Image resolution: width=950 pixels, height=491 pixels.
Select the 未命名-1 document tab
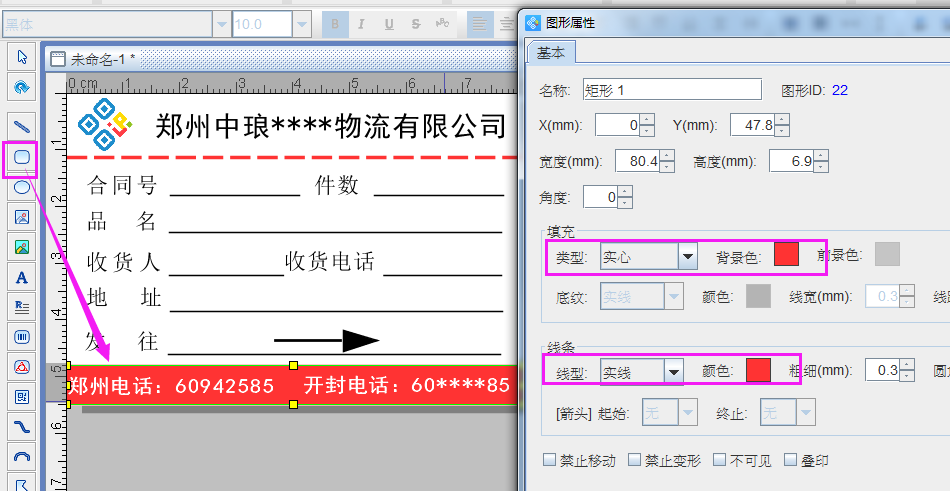point(102,59)
